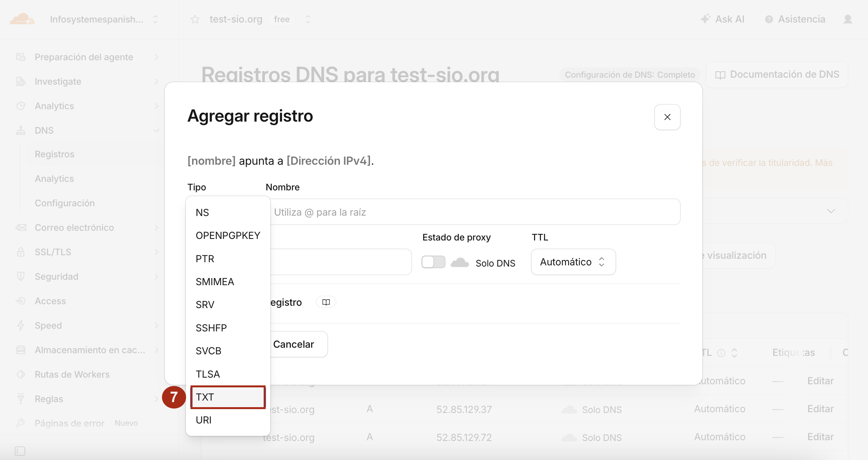868x460 pixels.
Task: Star the test-sio.org domain
Action: pos(195,19)
